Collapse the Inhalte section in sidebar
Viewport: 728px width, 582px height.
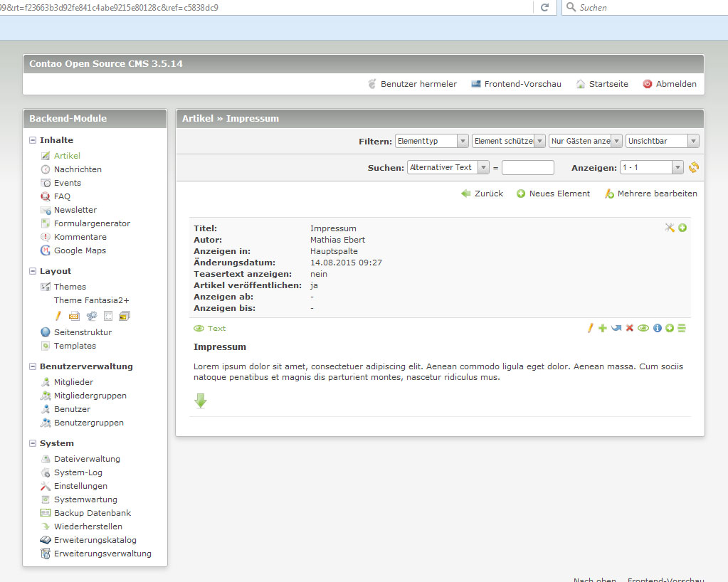coord(33,140)
